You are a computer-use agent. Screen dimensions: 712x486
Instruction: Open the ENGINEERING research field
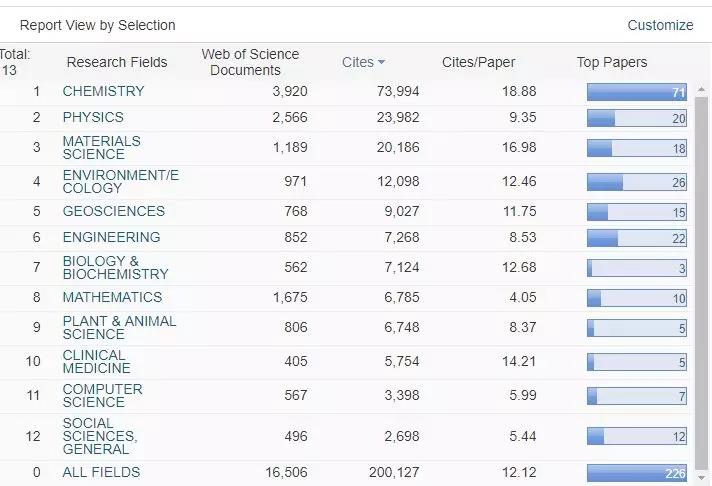point(111,237)
